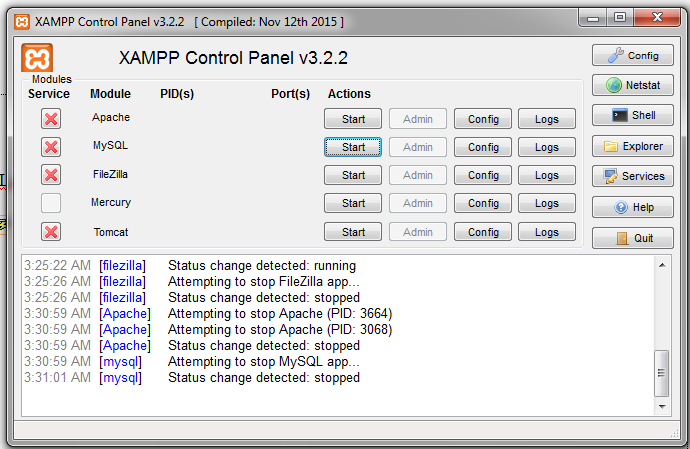Viewport: 690px width, 449px height.
Task: Close the XAMPP Control Panel window
Action: pos(657,18)
